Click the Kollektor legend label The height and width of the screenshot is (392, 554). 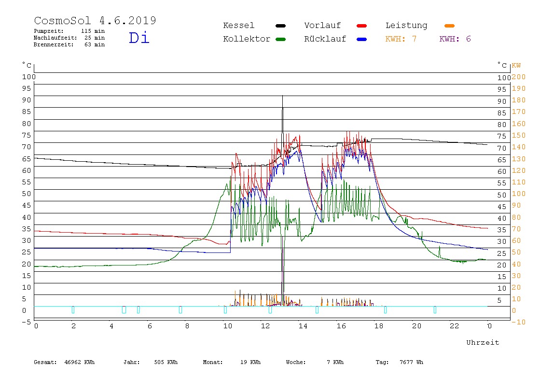pos(247,39)
